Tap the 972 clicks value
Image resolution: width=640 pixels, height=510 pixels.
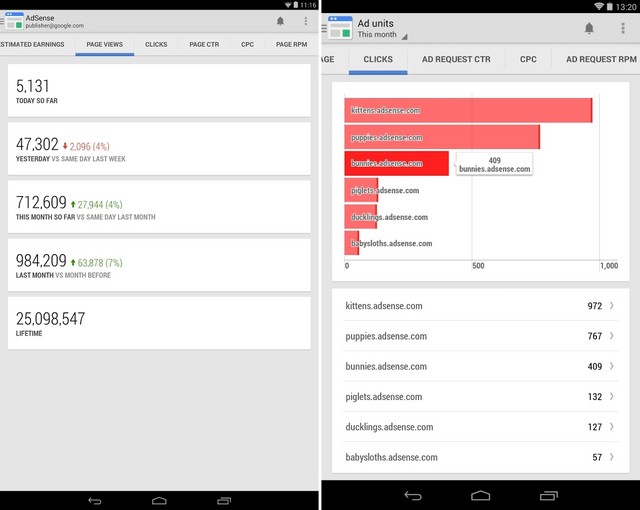[x=595, y=306]
